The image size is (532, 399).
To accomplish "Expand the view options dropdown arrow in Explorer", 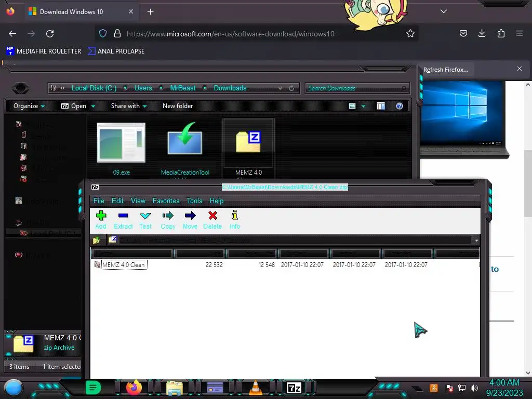I will click(363, 106).
